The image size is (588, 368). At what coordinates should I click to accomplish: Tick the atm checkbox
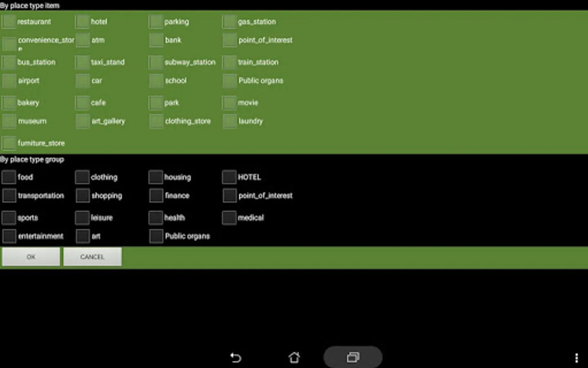tap(82, 40)
